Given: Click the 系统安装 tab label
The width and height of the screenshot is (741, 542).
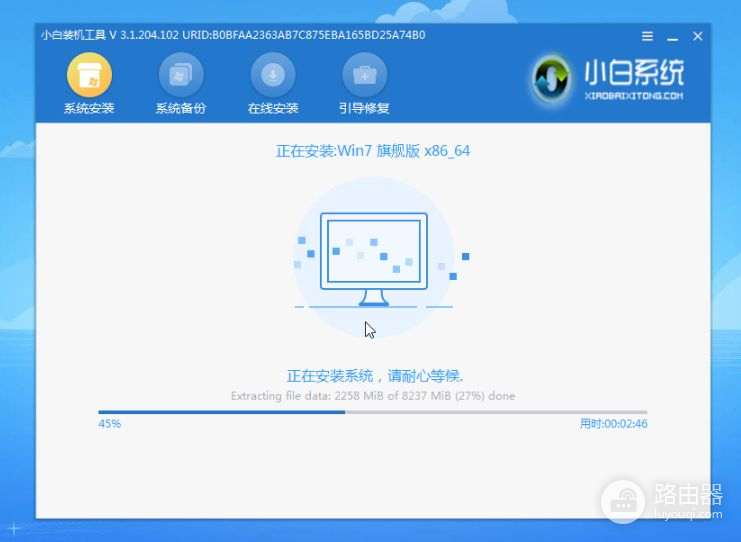Looking at the screenshot, I should point(89,108).
